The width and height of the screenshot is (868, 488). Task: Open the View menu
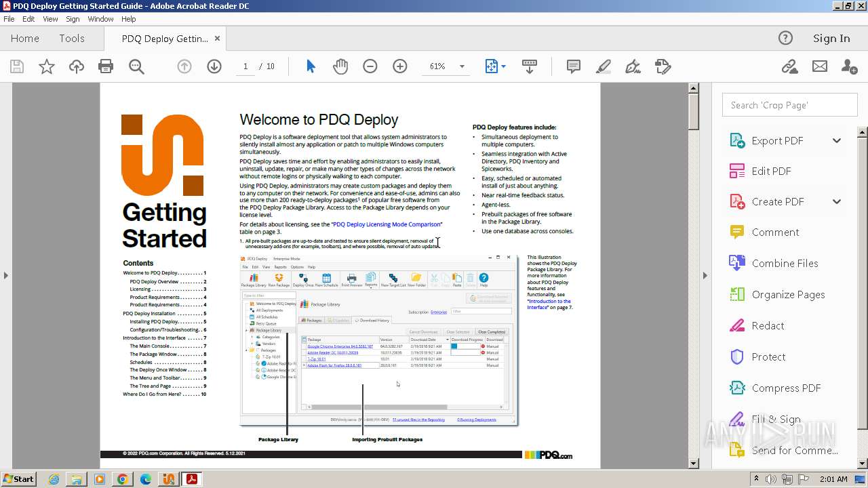point(51,19)
